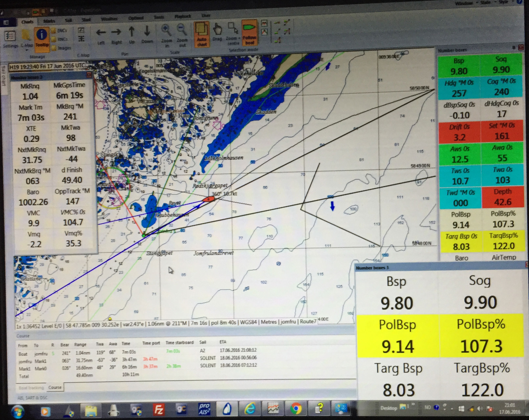
Task: Open Google Chrome from the taskbar
Action: coord(296,409)
